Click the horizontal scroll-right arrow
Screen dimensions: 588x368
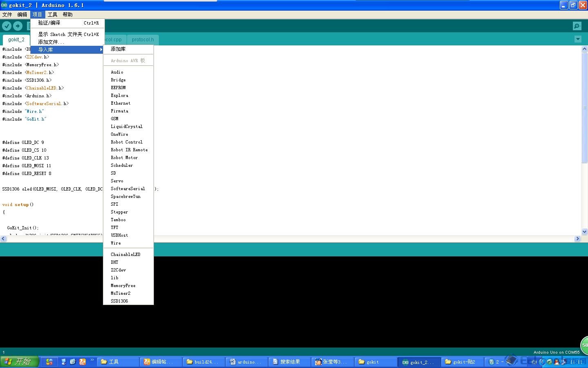pos(577,238)
